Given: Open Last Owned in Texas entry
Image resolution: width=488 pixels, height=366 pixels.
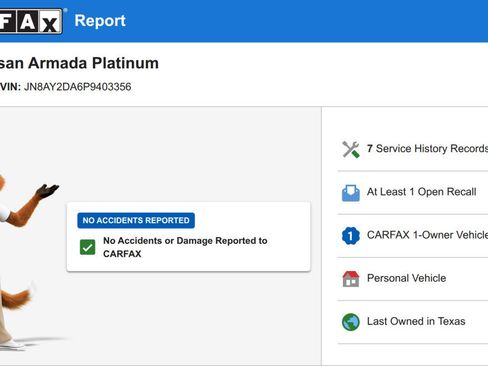Looking at the screenshot, I should pos(416,321).
